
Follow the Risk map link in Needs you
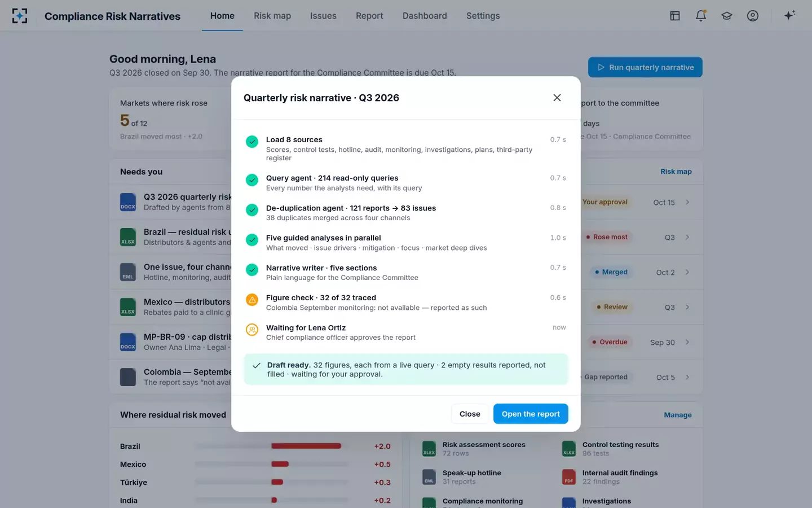point(676,172)
